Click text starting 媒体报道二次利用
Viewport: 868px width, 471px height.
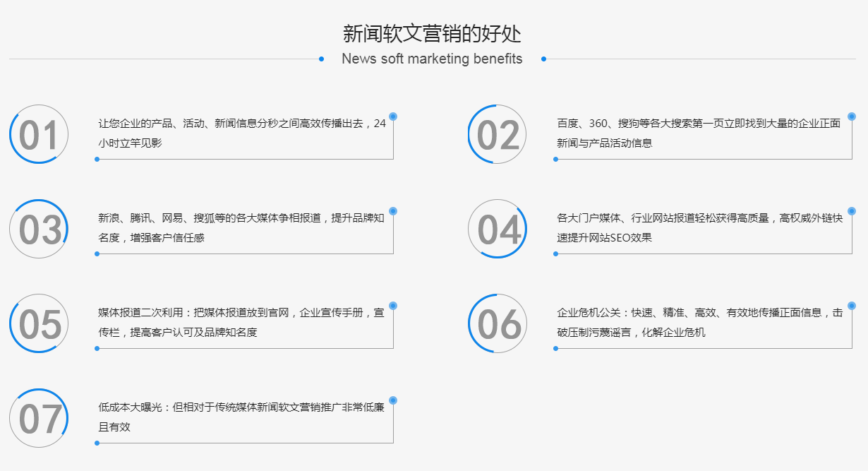point(241,322)
